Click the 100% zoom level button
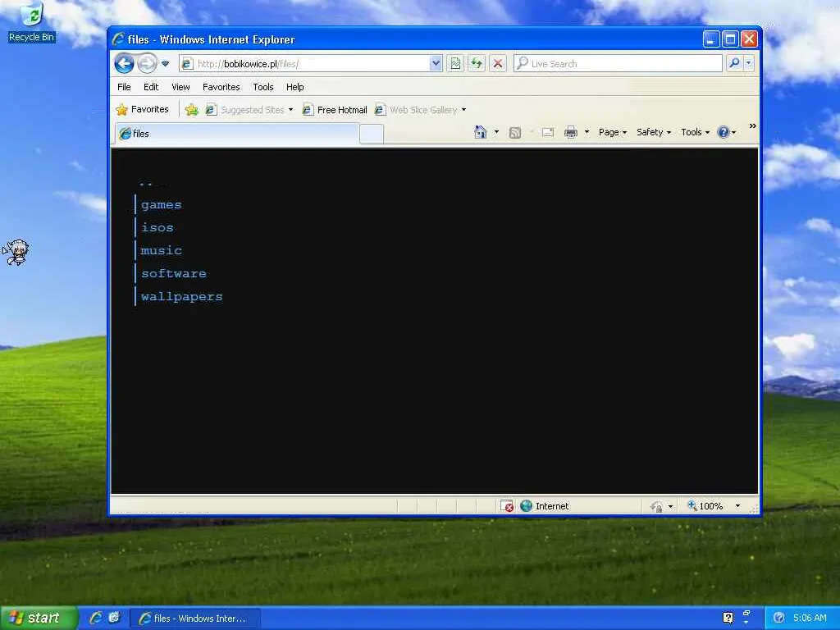The height and width of the screenshot is (630, 840). (705, 505)
